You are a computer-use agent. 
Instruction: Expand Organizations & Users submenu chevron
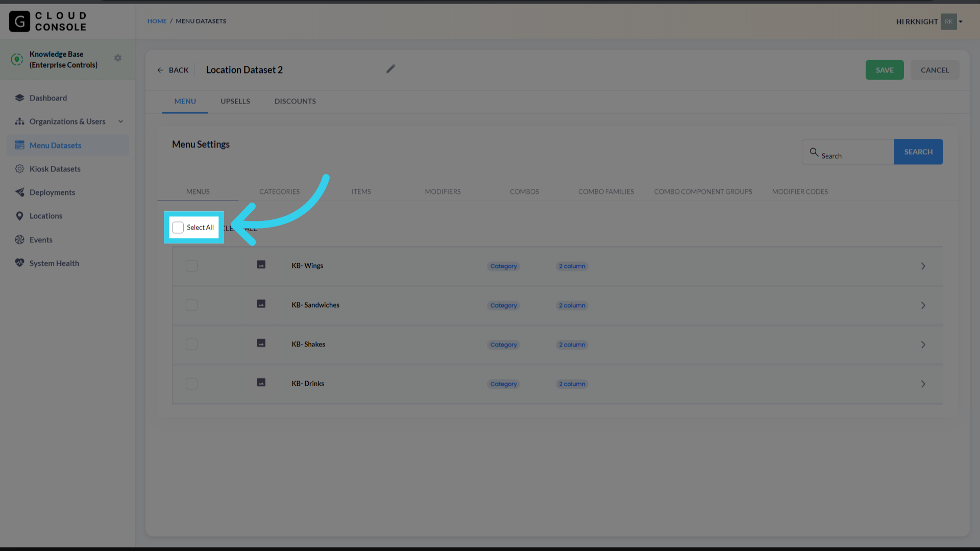point(121,121)
